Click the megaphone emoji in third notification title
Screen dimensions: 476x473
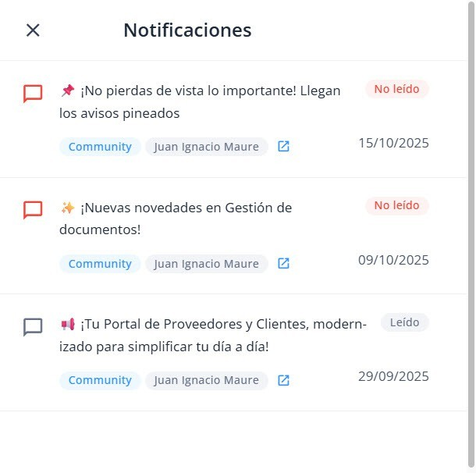[67, 324]
